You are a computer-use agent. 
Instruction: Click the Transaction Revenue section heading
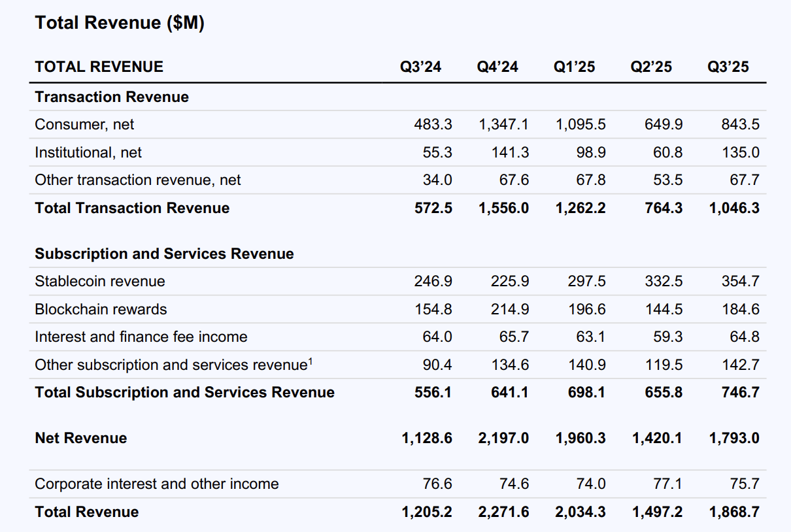(112, 97)
